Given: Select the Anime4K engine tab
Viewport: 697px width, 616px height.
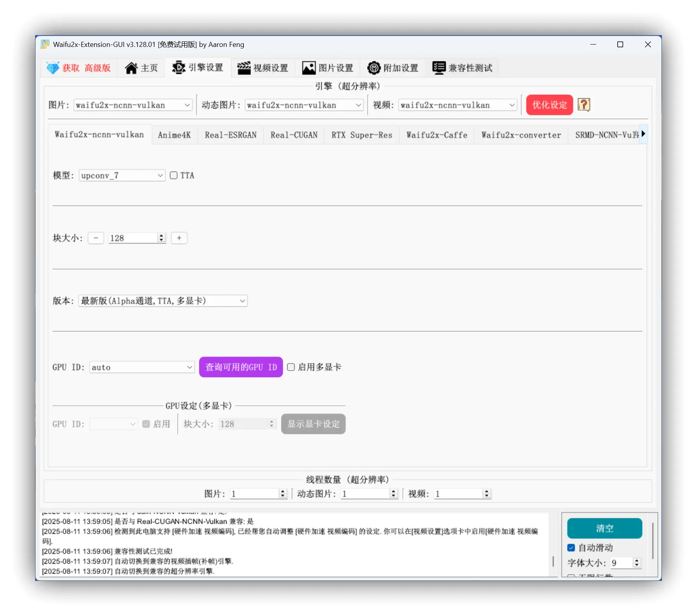Looking at the screenshot, I should coord(175,135).
